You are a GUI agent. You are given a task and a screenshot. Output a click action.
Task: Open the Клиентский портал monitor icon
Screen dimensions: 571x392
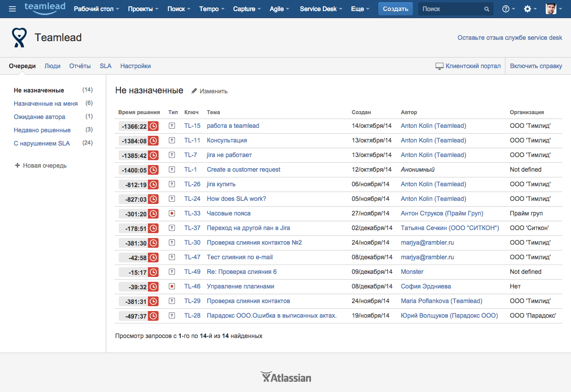439,65
